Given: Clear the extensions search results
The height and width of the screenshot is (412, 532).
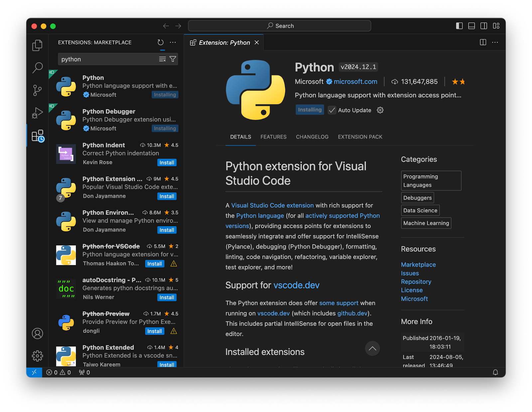Looking at the screenshot, I should (x=162, y=59).
